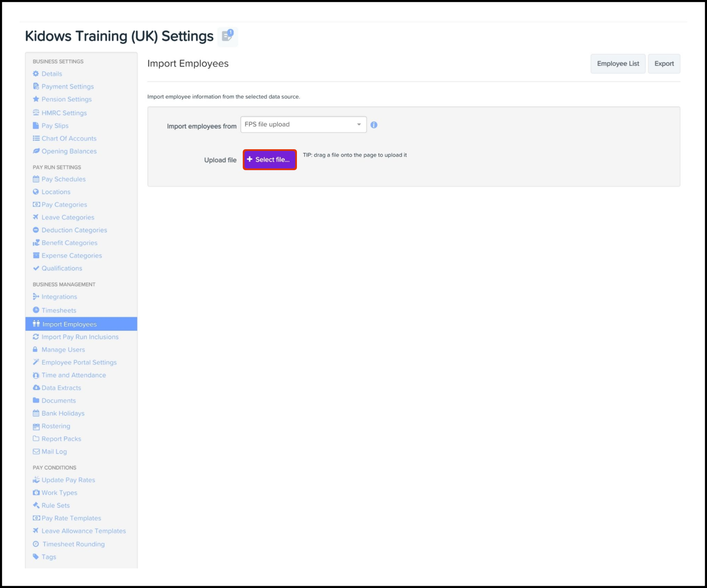Click the notification icon beside the Settings title

(228, 36)
